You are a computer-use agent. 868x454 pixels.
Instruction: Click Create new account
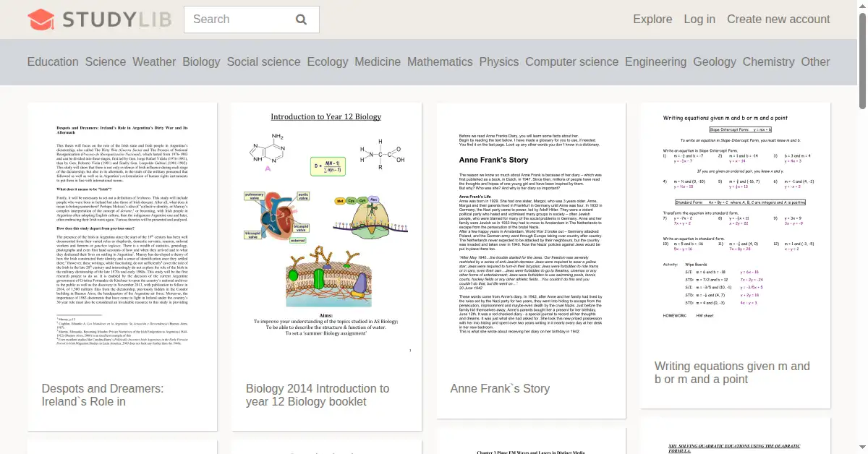pyautogui.click(x=778, y=20)
